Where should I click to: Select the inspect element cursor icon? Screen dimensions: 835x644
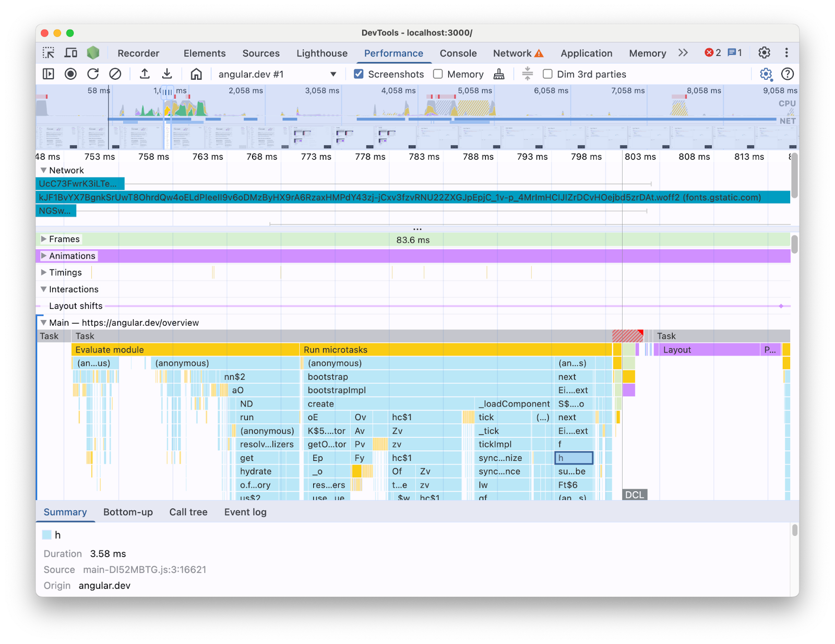click(x=48, y=53)
